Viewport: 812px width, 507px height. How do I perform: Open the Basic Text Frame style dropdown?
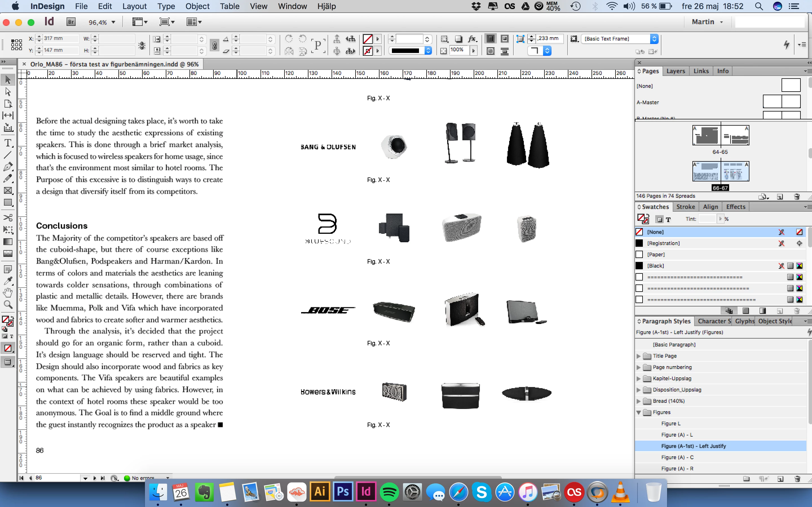click(x=654, y=39)
